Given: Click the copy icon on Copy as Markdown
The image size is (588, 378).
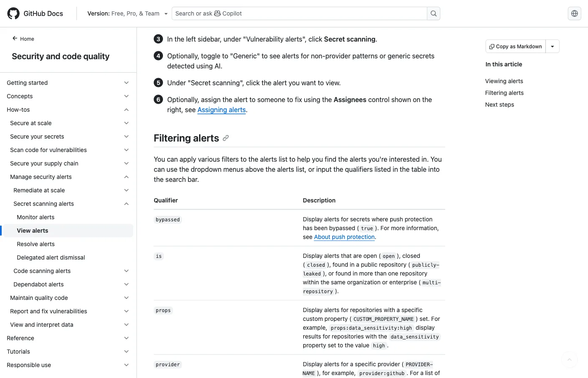Looking at the screenshot, I should click(x=492, y=46).
